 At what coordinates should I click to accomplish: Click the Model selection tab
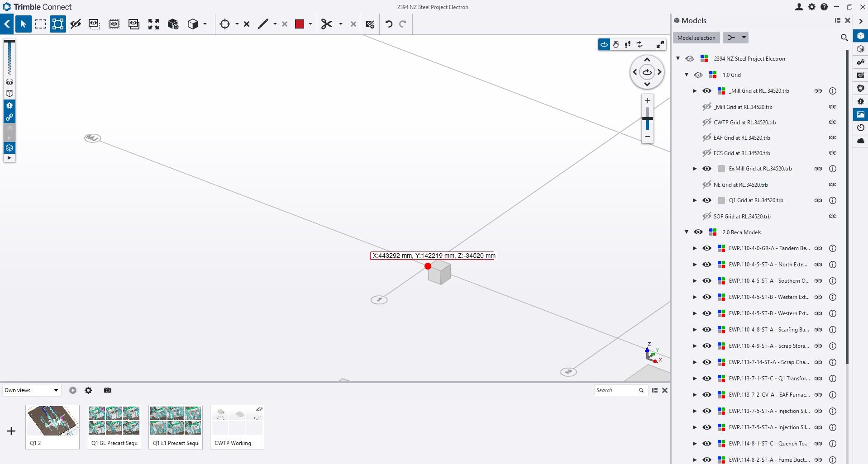pyautogui.click(x=696, y=38)
